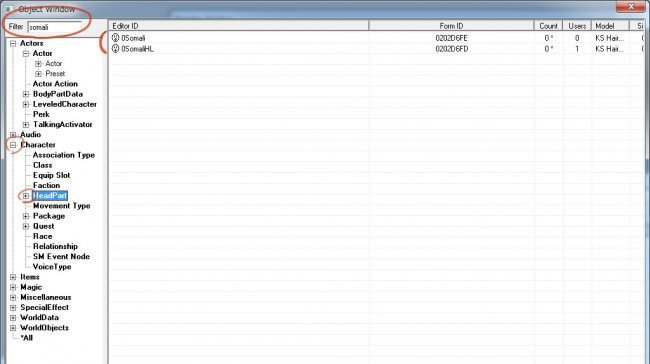The width and height of the screenshot is (650, 364).
Task: Expand the WorldData category
Action: [13, 318]
